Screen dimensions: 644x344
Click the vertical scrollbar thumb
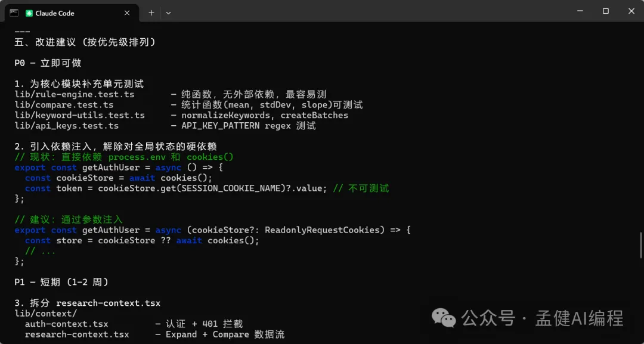[x=641, y=244]
